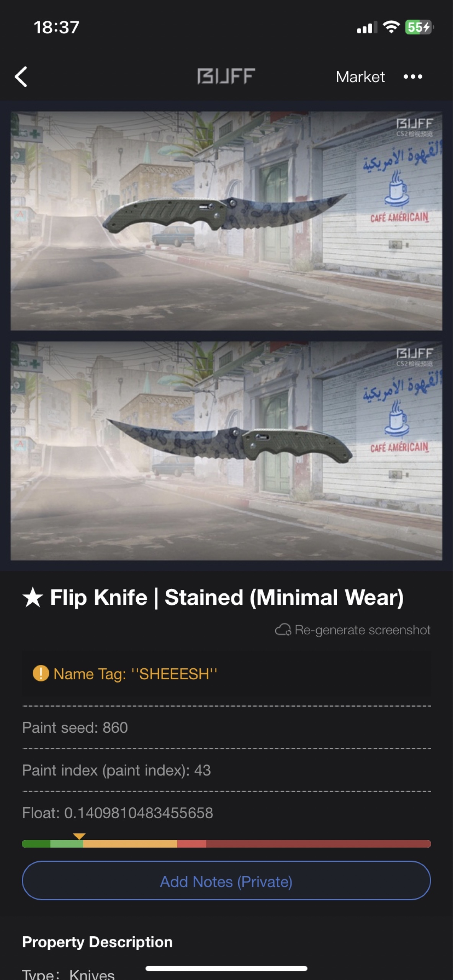Open the top knife preview screenshot
453x980 pixels.
pyautogui.click(x=226, y=221)
